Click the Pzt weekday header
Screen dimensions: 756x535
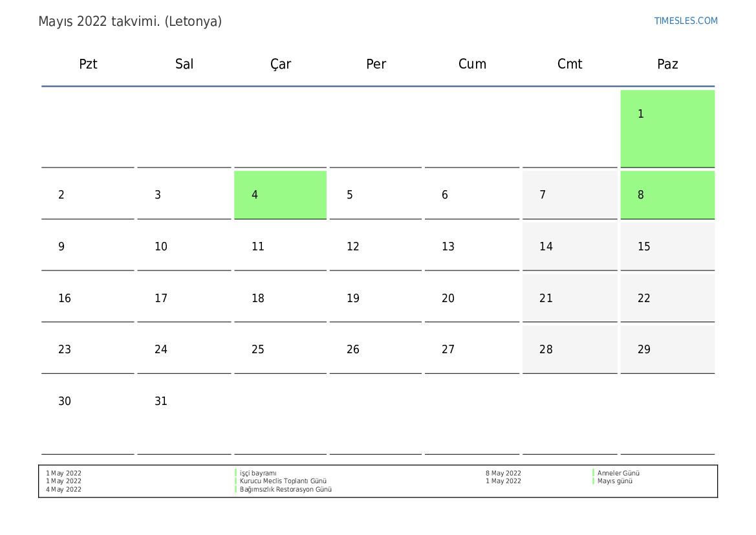(x=88, y=64)
